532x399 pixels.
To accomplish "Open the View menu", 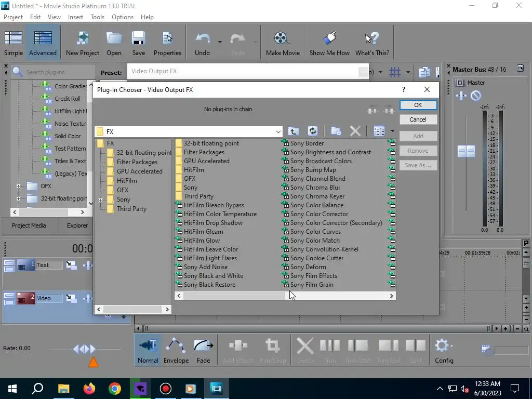I will [x=54, y=17].
